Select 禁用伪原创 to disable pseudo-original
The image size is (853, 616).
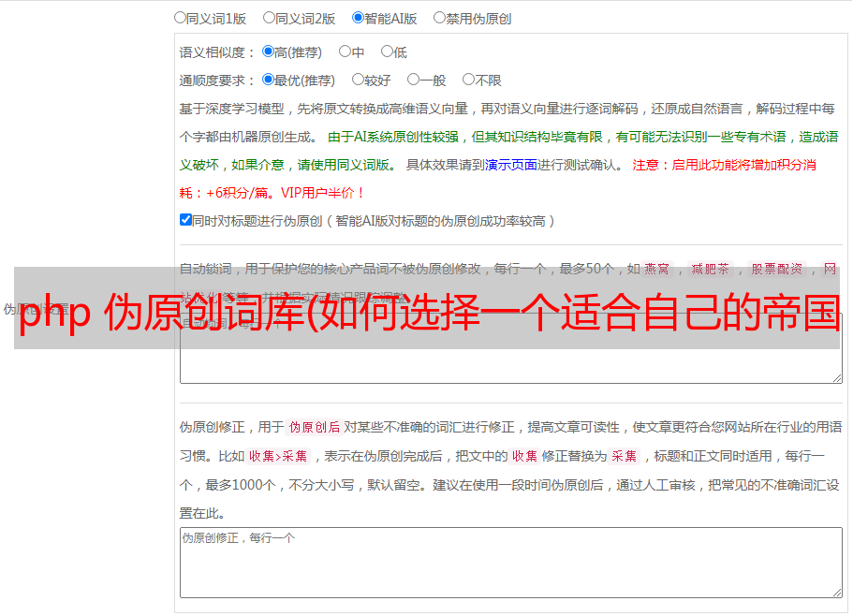(x=439, y=18)
